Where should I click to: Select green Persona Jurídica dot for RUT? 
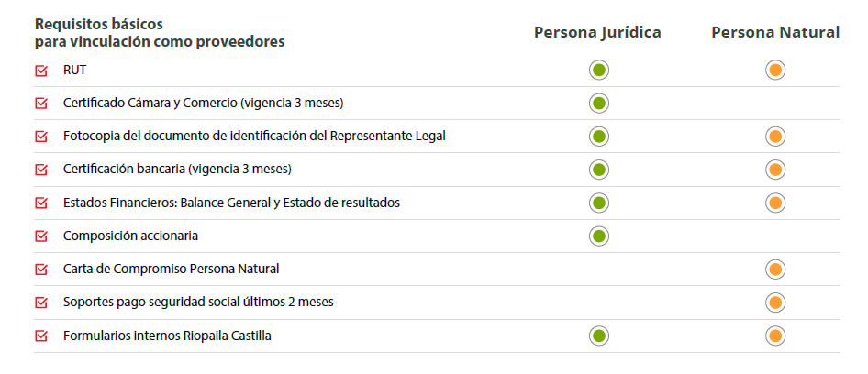(598, 71)
